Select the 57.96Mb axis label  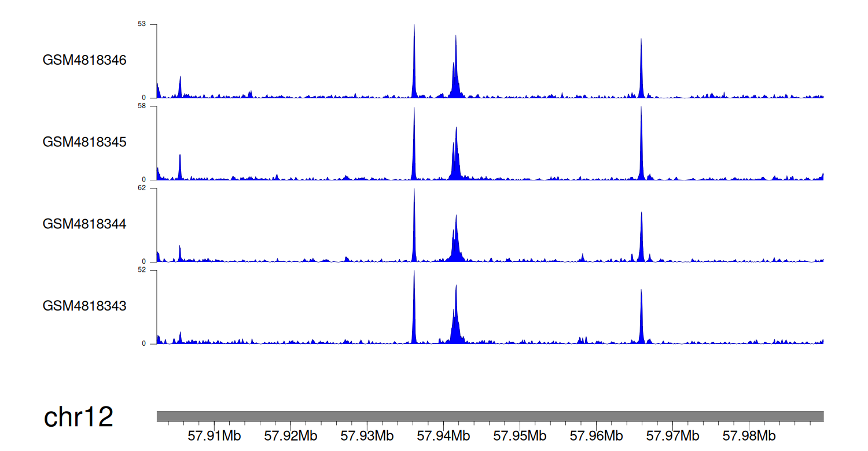point(596,435)
